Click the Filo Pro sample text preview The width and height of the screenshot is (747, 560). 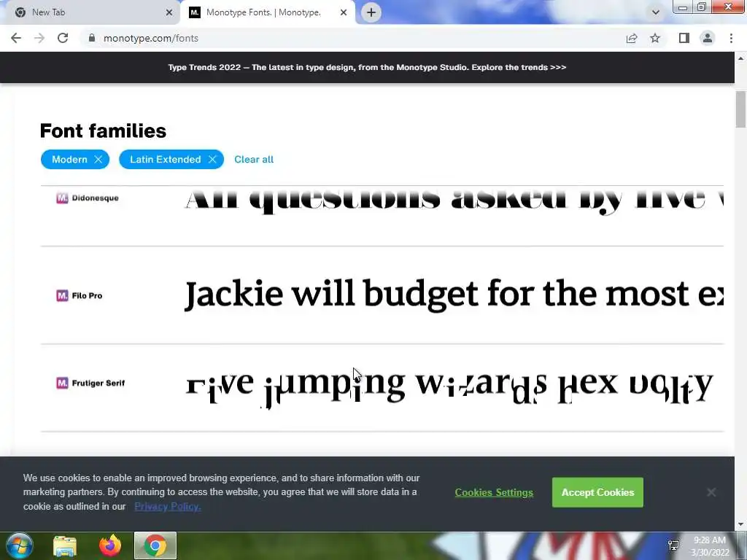(x=454, y=295)
